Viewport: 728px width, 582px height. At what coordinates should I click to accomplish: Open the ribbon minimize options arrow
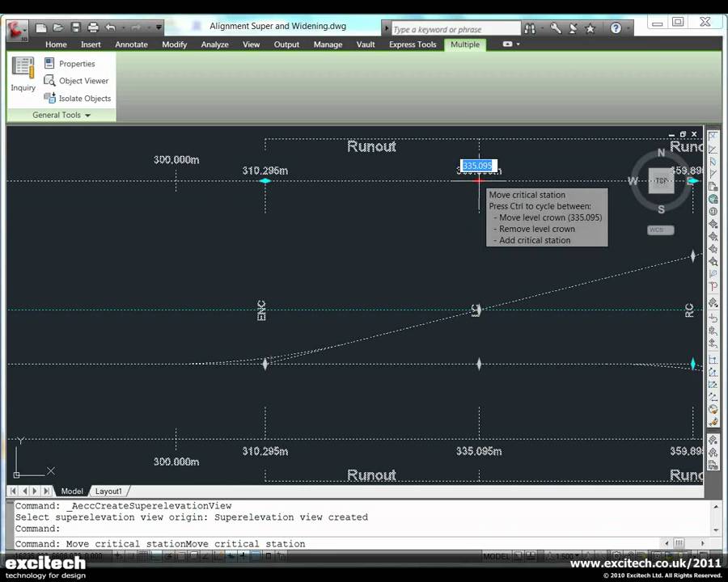(x=518, y=44)
